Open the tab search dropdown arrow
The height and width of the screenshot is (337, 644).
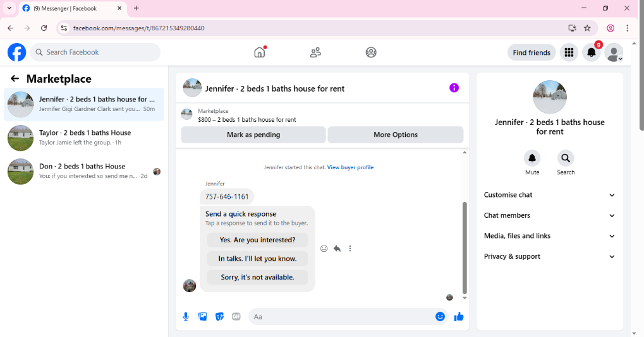click(9, 8)
